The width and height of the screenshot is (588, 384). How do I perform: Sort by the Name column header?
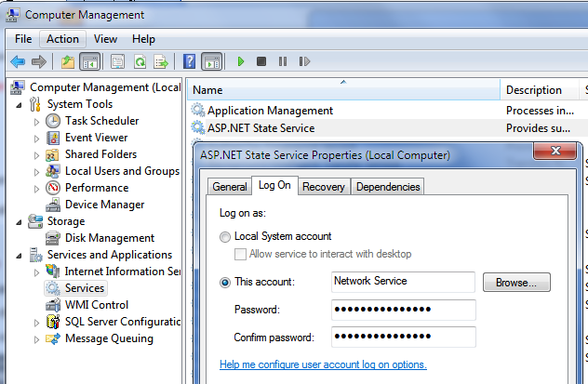click(343, 90)
